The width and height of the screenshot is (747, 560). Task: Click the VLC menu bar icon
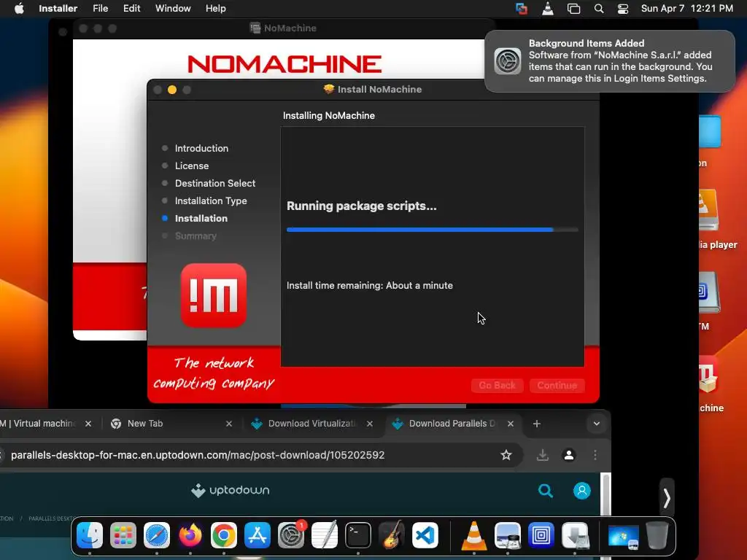coord(548,9)
